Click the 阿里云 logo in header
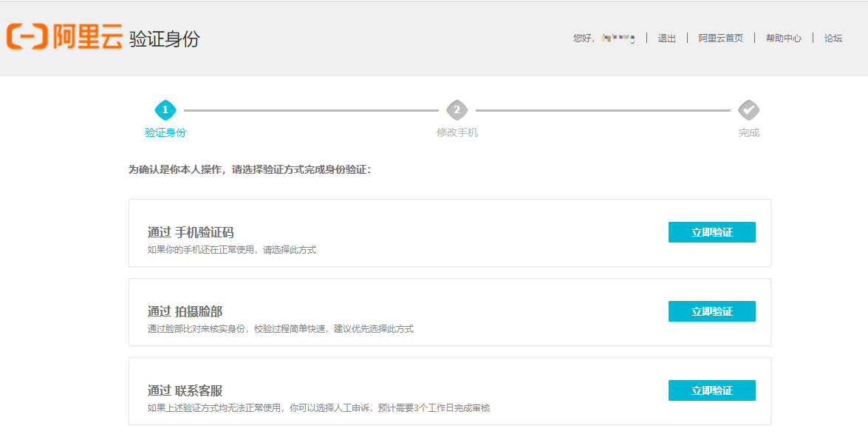 click(65, 37)
